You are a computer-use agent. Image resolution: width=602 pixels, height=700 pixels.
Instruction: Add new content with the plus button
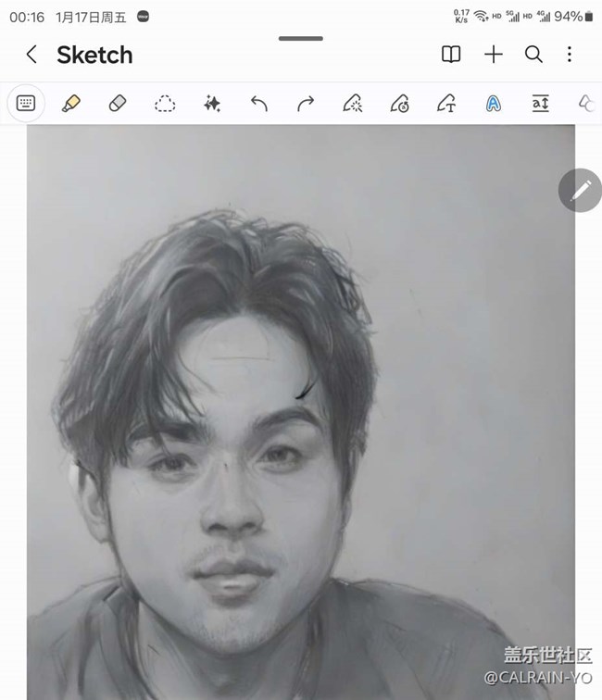tap(494, 55)
